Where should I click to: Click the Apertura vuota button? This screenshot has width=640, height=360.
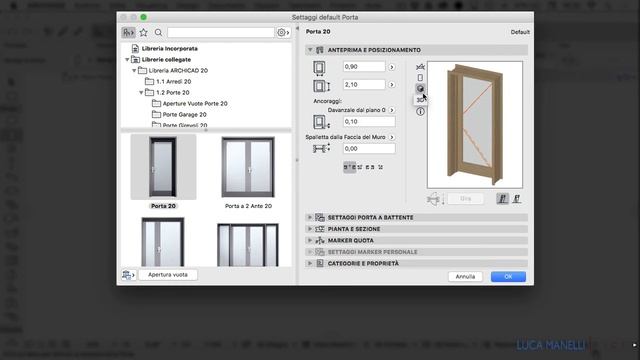click(168, 275)
